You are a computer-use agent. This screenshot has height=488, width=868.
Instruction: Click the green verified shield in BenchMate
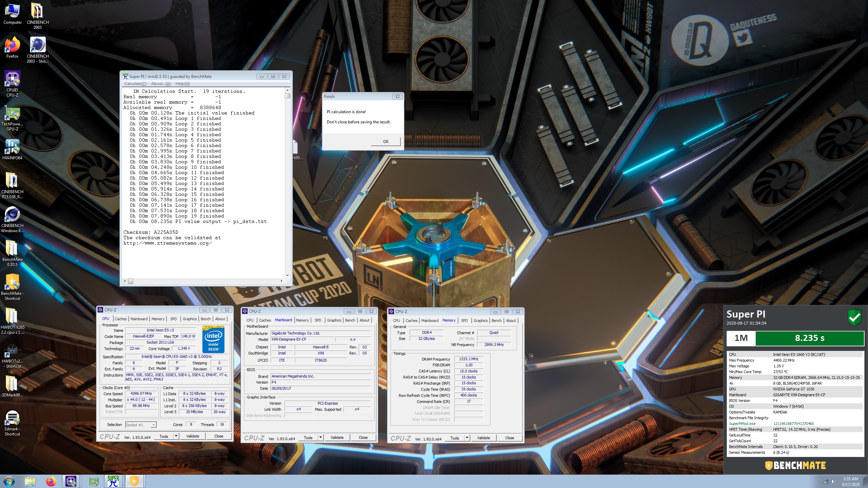854,318
